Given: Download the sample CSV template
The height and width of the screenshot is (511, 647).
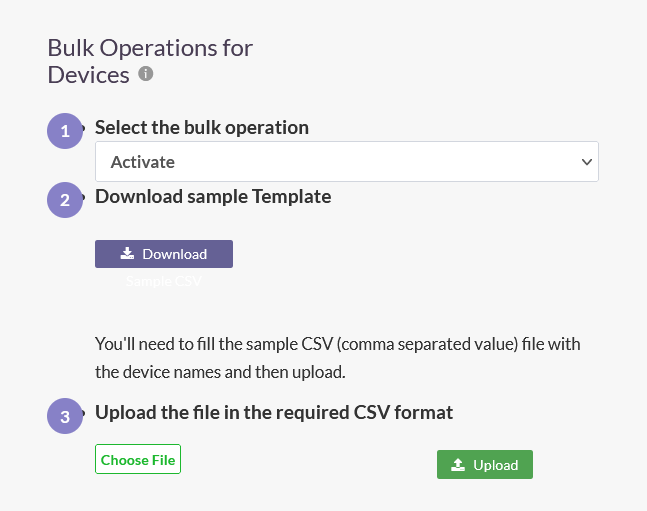Looking at the screenshot, I should pyautogui.click(x=164, y=254).
